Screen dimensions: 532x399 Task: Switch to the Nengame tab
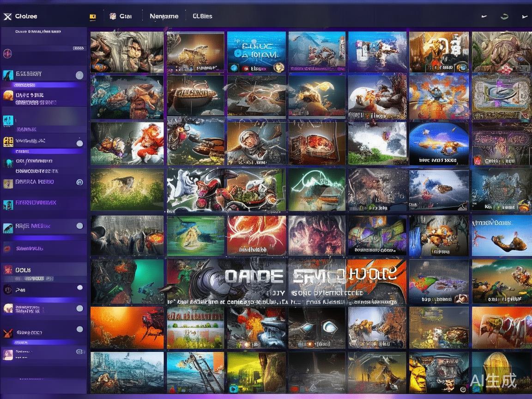pyautogui.click(x=163, y=16)
